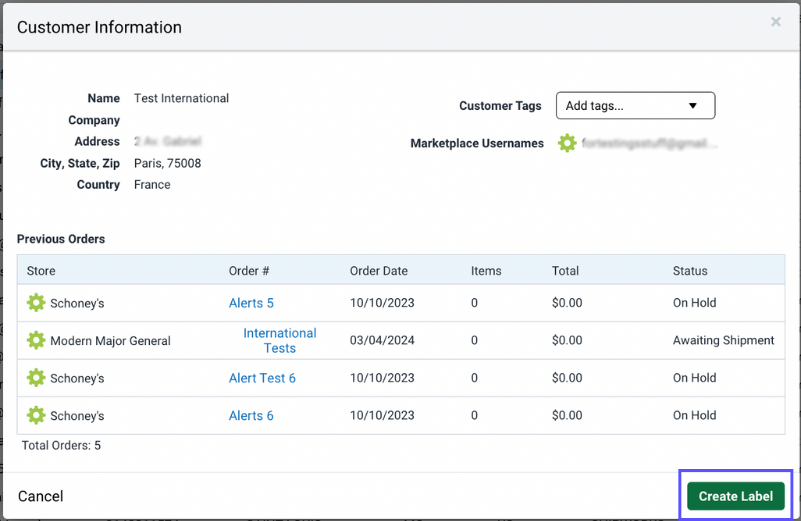
Task: Open the Alert Test 6 order
Action: (x=262, y=378)
